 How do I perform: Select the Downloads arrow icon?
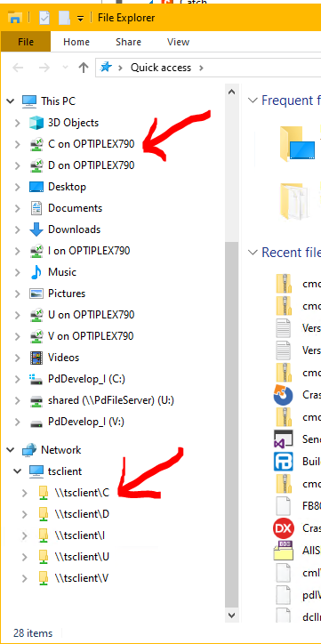(x=36, y=229)
